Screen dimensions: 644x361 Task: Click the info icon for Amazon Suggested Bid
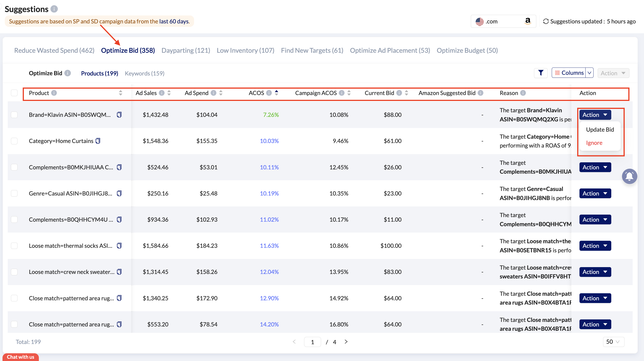coord(480,93)
